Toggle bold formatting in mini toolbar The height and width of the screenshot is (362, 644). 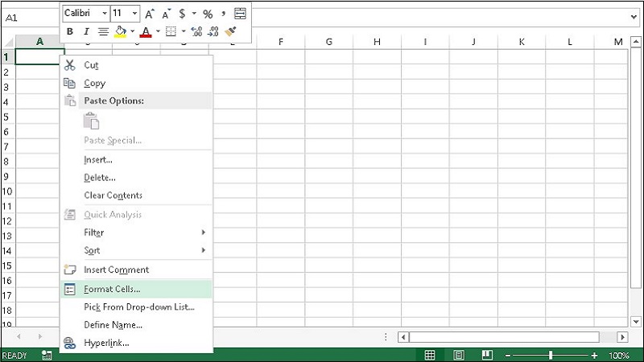coord(70,31)
